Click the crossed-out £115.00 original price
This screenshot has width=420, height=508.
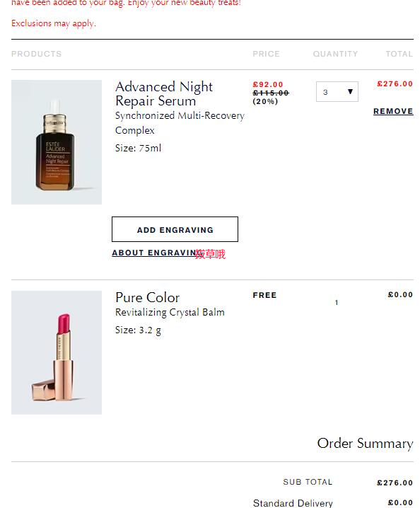(270, 93)
